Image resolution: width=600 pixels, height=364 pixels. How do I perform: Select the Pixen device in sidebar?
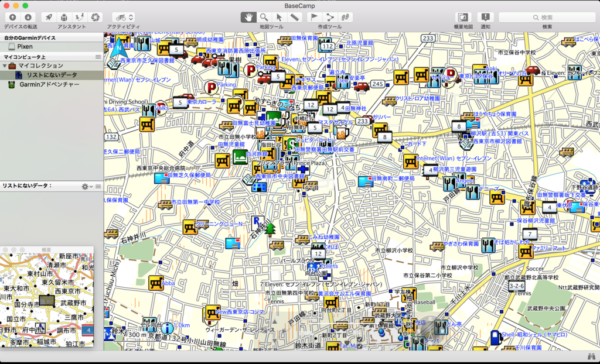point(52,47)
